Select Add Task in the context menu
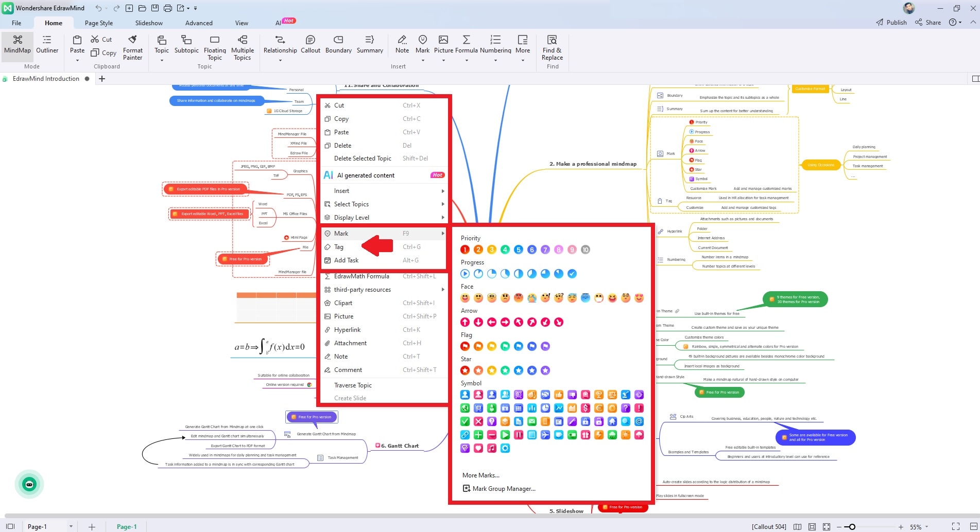Screen dimensions: 980x532 point(383,260)
